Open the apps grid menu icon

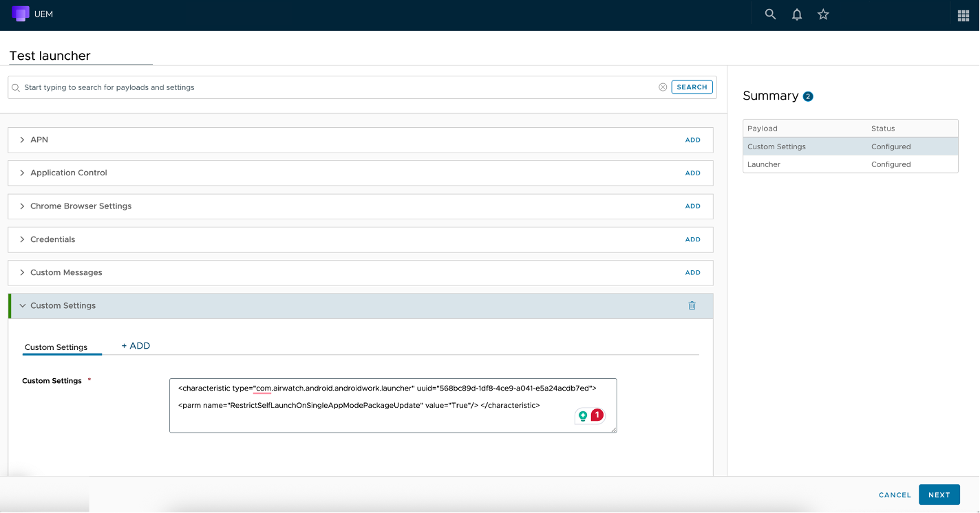963,15
